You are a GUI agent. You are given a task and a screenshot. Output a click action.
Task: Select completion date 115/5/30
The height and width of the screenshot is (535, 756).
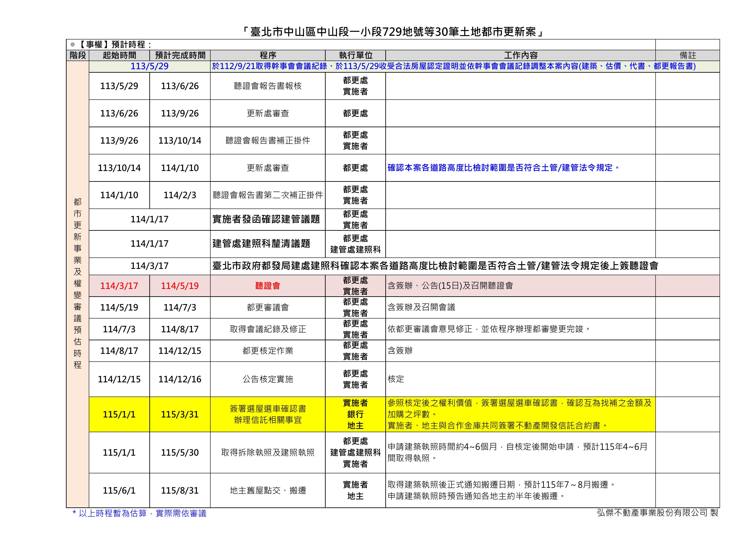coord(180,453)
